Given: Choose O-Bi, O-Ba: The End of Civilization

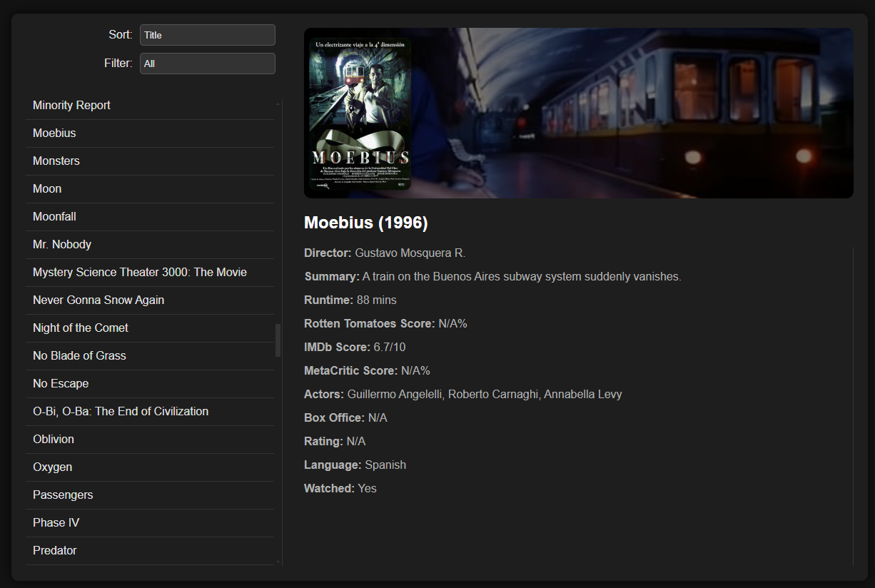Looking at the screenshot, I should (150, 412).
